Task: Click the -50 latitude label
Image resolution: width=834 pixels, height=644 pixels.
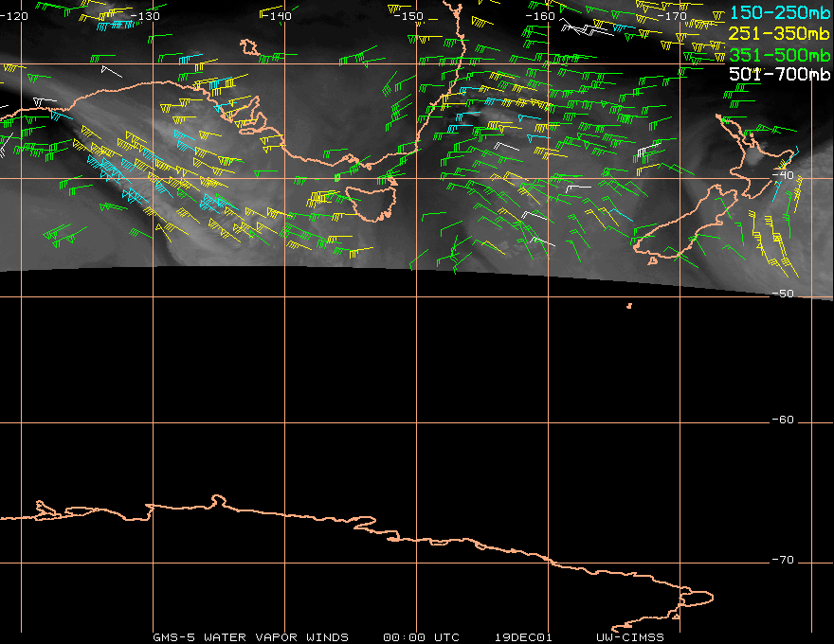Action: coord(783,294)
